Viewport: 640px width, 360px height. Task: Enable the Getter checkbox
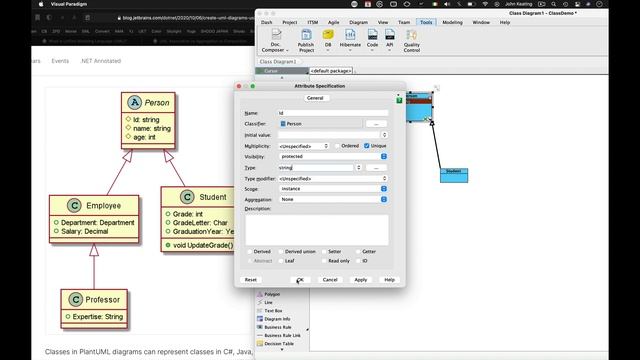click(x=358, y=251)
